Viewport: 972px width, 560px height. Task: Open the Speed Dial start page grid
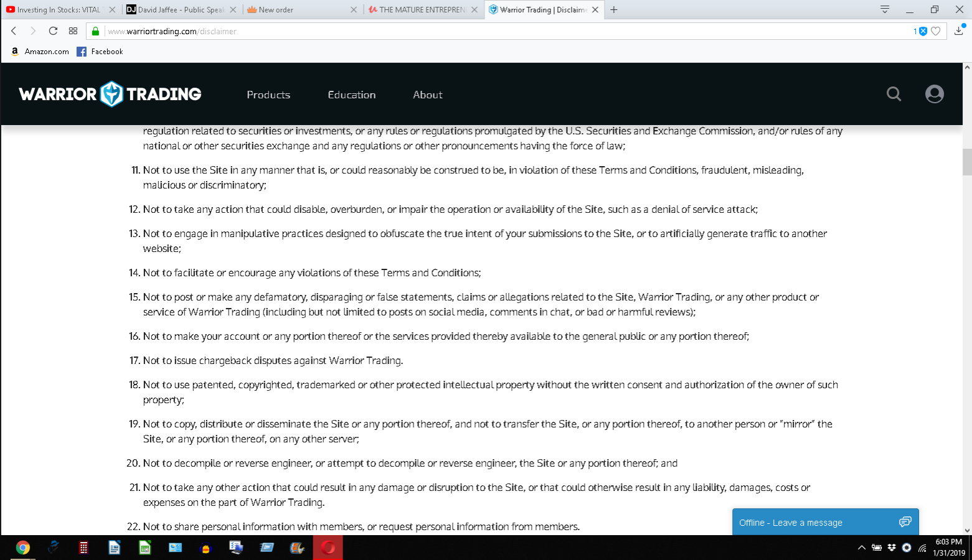[73, 31]
